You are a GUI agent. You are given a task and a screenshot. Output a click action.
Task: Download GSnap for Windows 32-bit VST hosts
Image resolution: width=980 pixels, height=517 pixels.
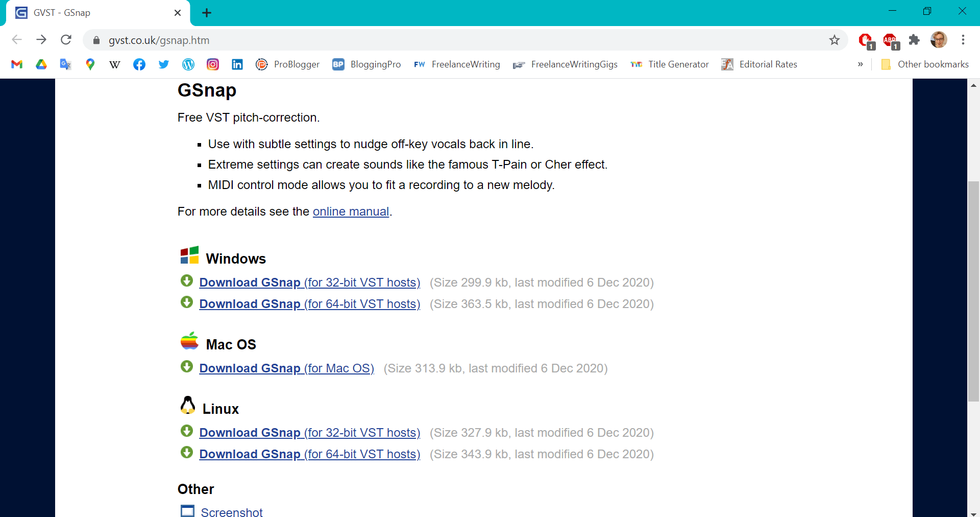coord(310,283)
